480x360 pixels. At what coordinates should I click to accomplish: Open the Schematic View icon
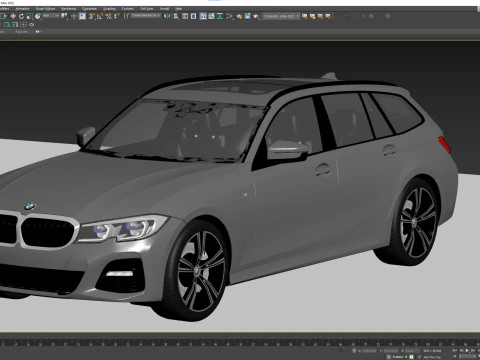220,16
